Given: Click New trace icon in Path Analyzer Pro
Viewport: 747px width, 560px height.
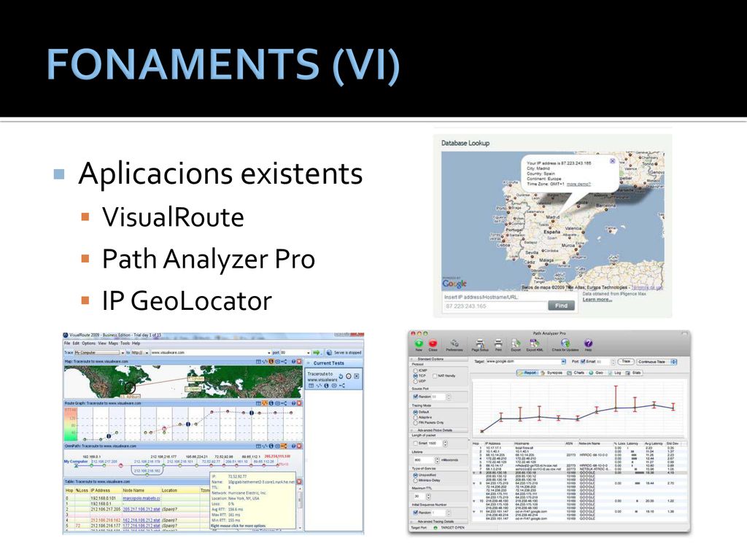Looking at the screenshot, I should point(419,343).
